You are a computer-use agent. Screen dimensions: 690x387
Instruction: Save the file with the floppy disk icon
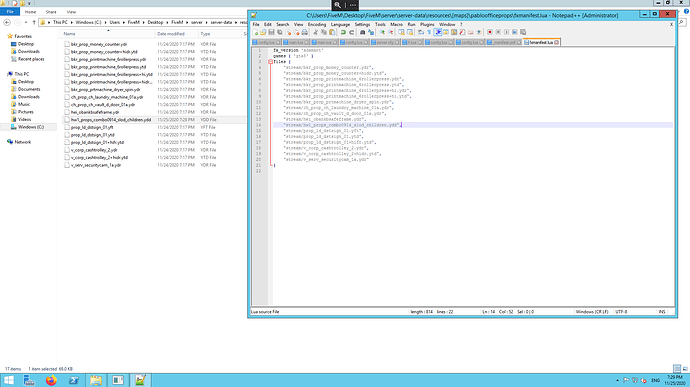(x=271, y=32)
